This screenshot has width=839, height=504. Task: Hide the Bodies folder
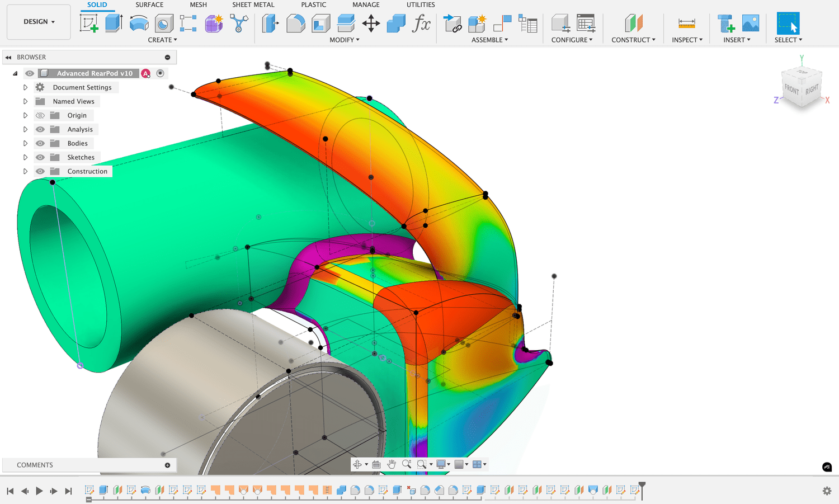coord(40,143)
